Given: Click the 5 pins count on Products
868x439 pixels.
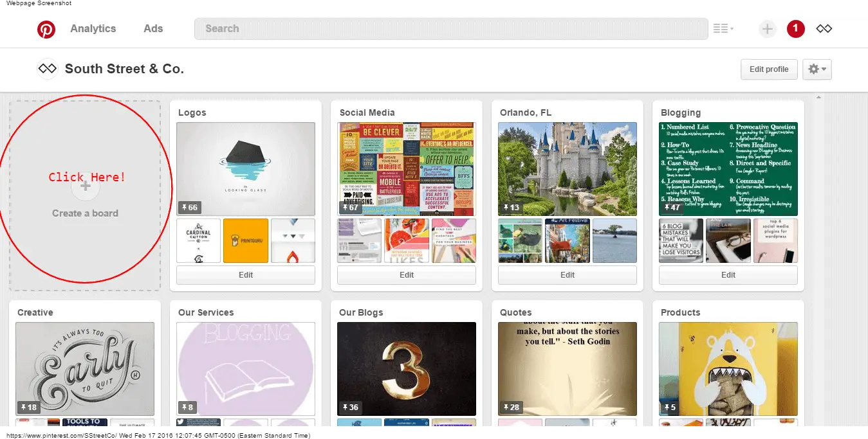Looking at the screenshot, I should [669, 407].
